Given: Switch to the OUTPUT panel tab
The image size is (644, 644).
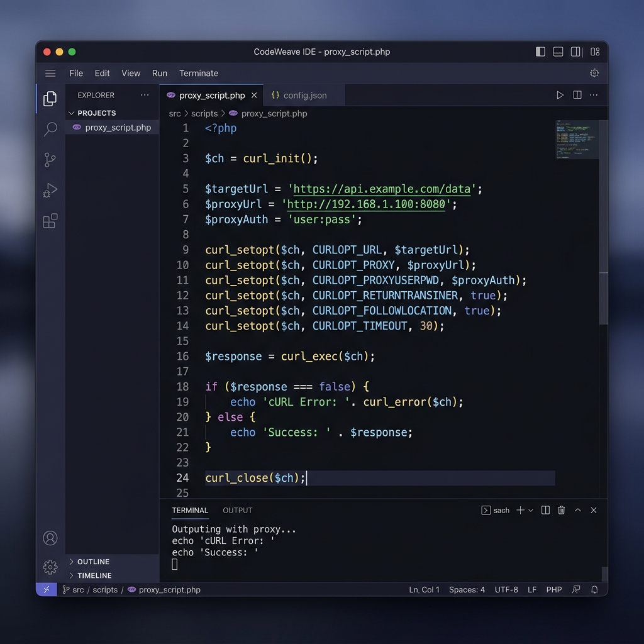Looking at the screenshot, I should pyautogui.click(x=237, y=510).
